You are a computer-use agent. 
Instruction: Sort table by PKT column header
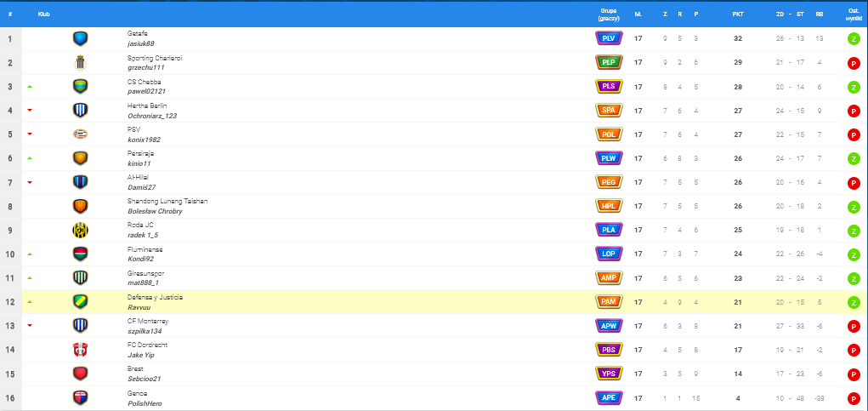[738, 14]
